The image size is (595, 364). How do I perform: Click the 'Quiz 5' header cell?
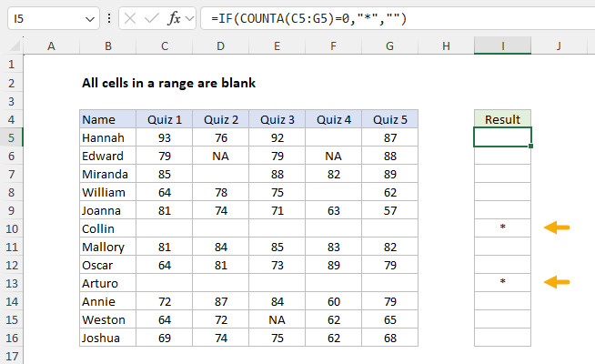(389, 119)
